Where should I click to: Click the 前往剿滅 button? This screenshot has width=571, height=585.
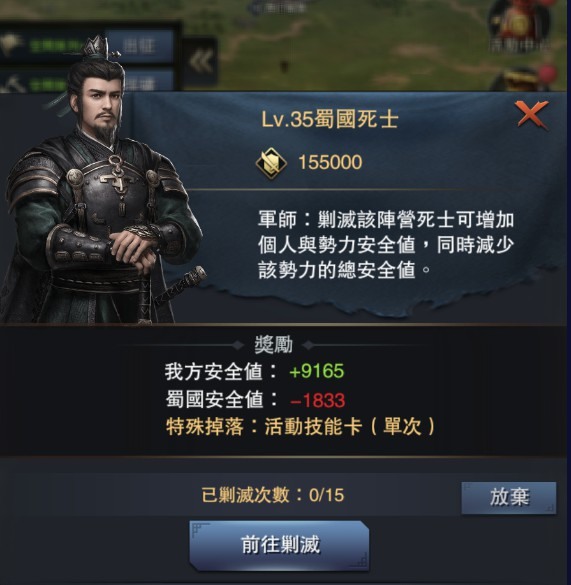click(280, 544)
